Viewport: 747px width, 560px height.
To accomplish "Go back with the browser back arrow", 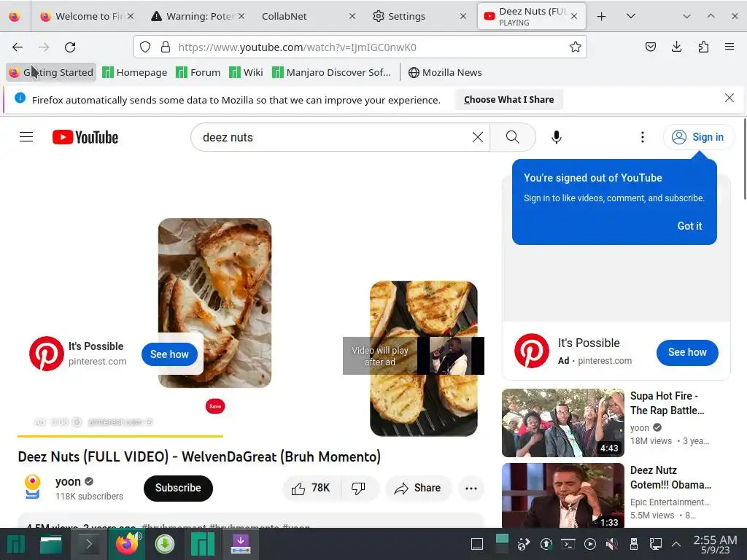I will pos(18,47).
